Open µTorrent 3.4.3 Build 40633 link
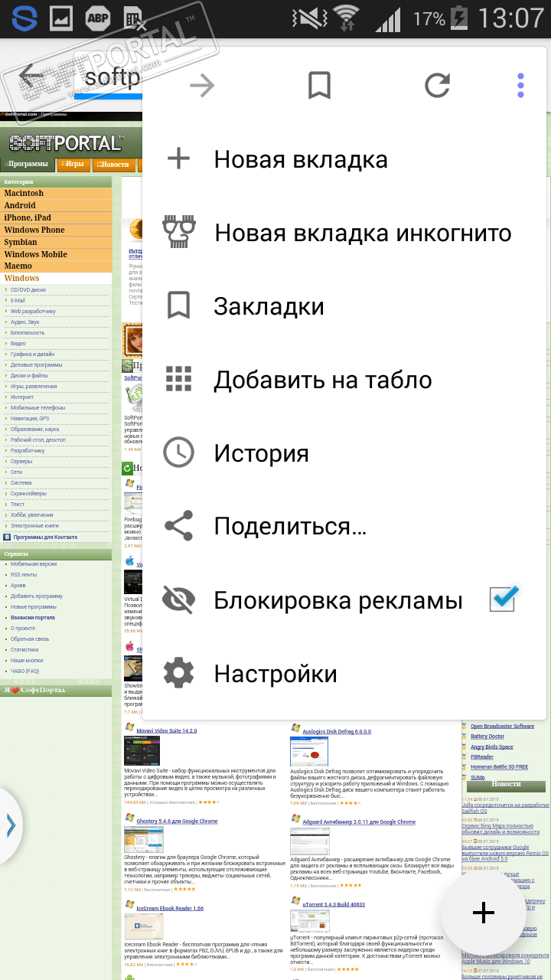The width and height of the screenshot is (551, 980). tap(334, 905)
